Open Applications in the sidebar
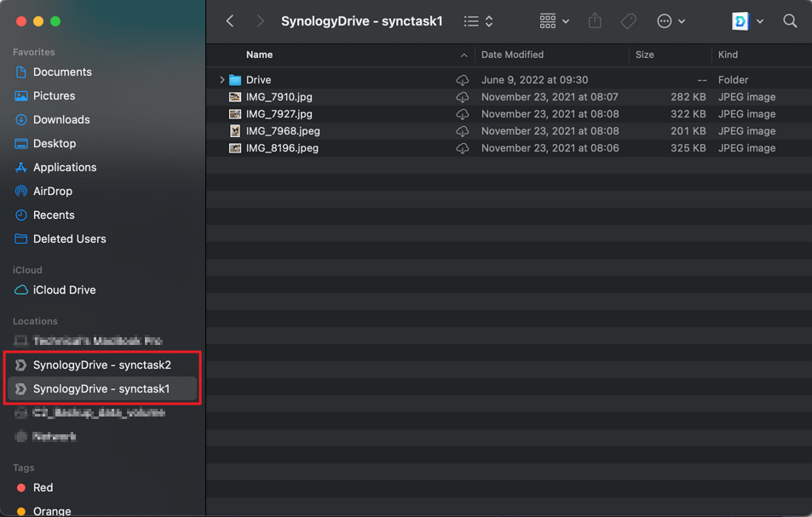Screen dimensions: 812x517 tap(65, 167)
